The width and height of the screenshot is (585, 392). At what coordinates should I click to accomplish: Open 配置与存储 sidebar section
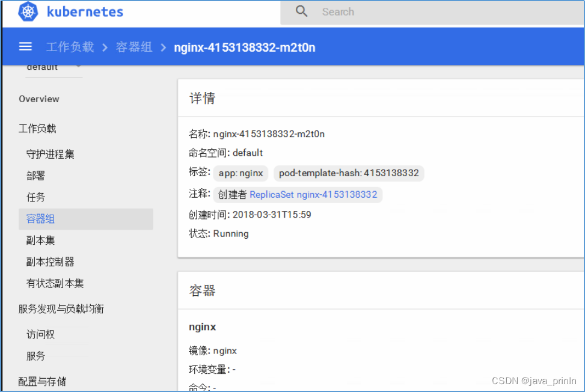point(42,381)
